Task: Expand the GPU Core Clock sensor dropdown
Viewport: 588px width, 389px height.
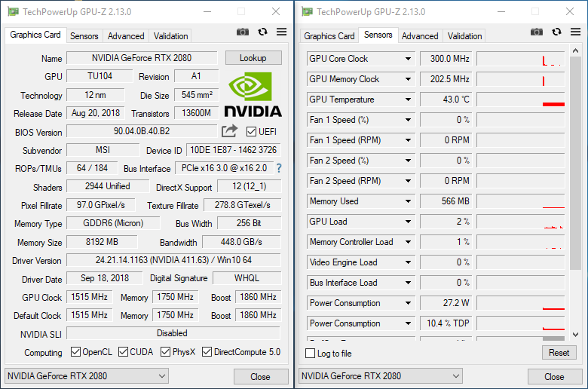Action: click(x=408, y=59)
